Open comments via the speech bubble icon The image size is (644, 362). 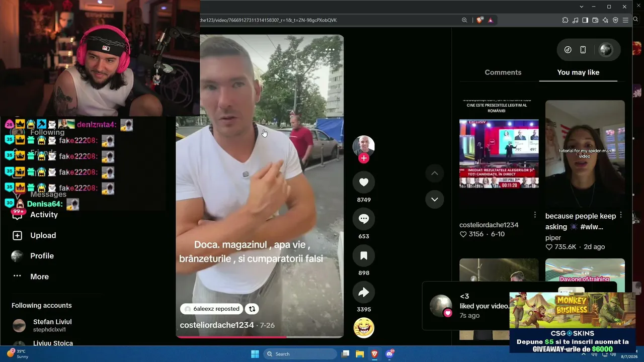(x=364, y=219)
